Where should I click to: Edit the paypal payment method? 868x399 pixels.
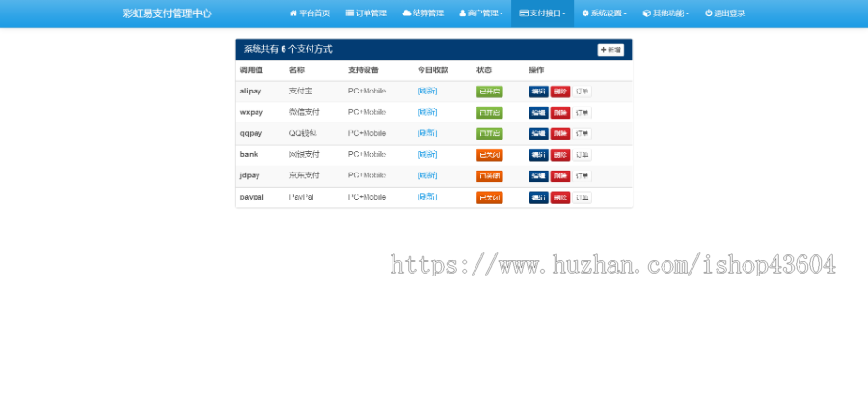[x=538, y=198]
